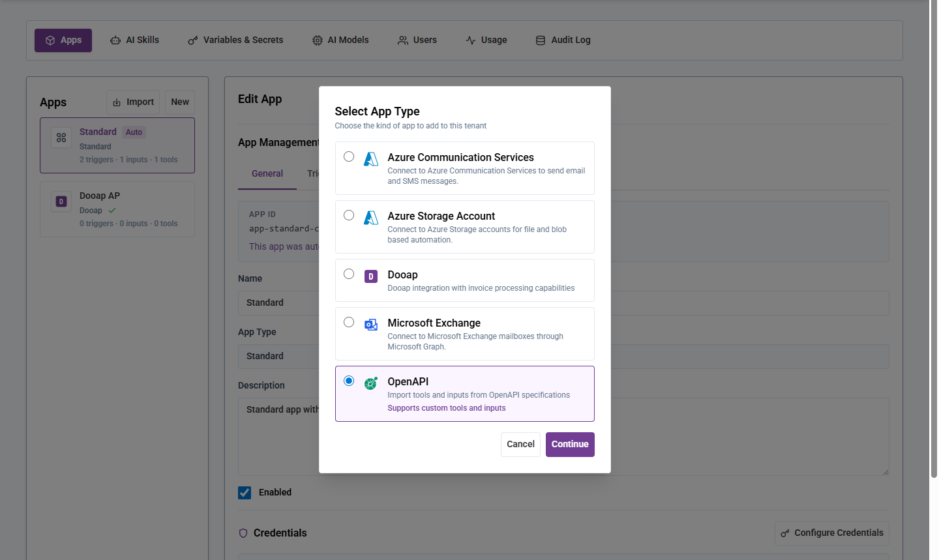Open the General tab in Edit App
Screen dimensions: 939x560
(267, 174)
